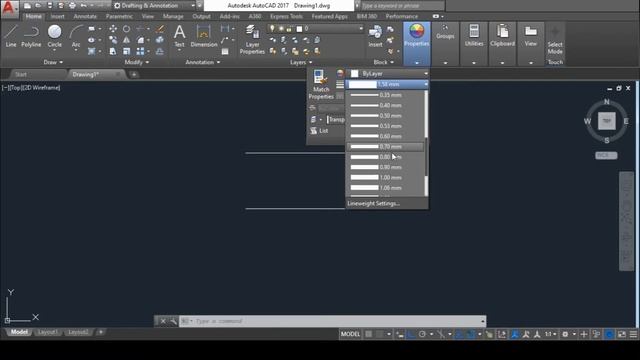Expand the Layers panel
The width and height of the screenshot is (640, 360).
301,62
